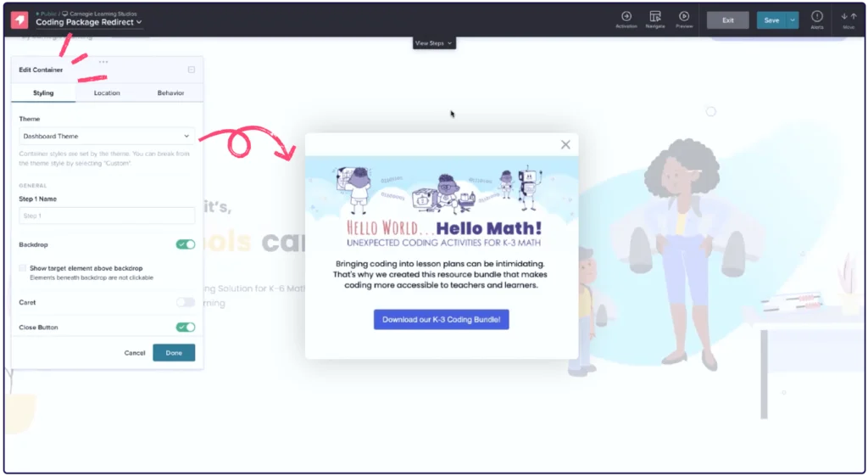Screen dimensions: 868x476
Task: Toggle the Backdrop switch off
Action: (185, 244)
